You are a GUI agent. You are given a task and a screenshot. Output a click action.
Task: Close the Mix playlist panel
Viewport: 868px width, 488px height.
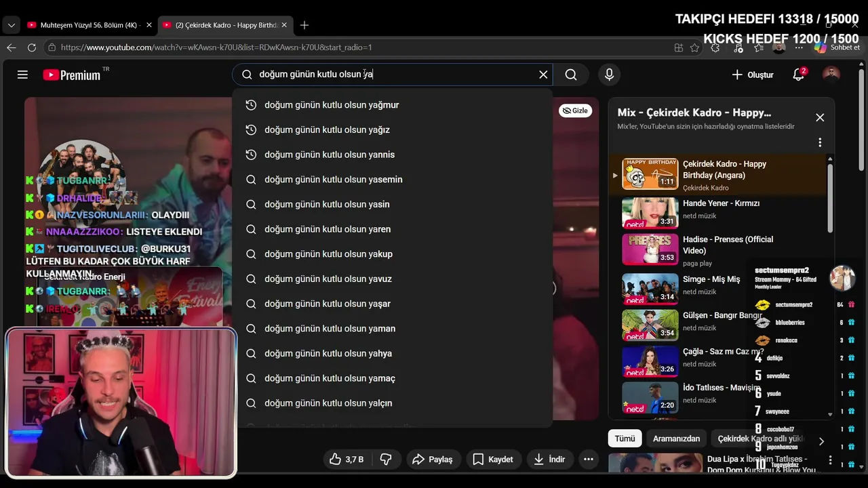(820, 117)
